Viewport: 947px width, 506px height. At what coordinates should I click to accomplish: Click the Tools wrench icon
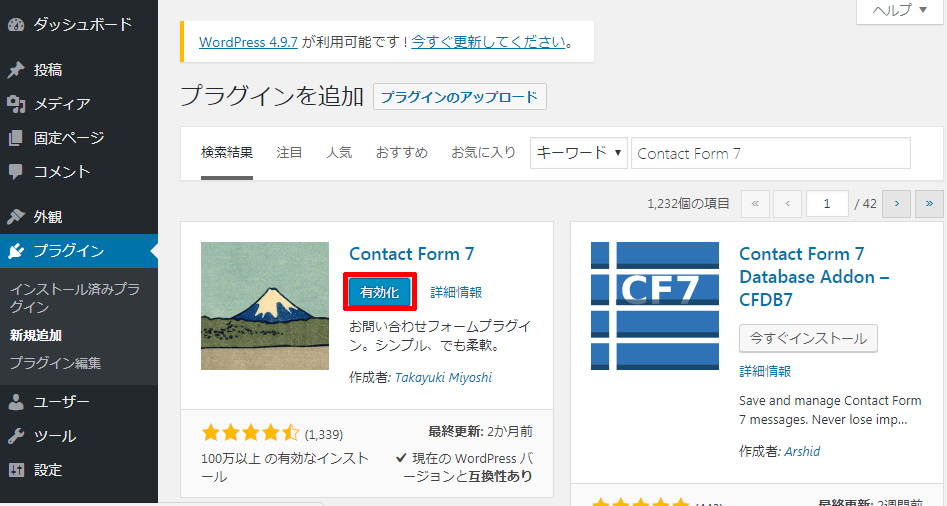[x=16, y=436]
